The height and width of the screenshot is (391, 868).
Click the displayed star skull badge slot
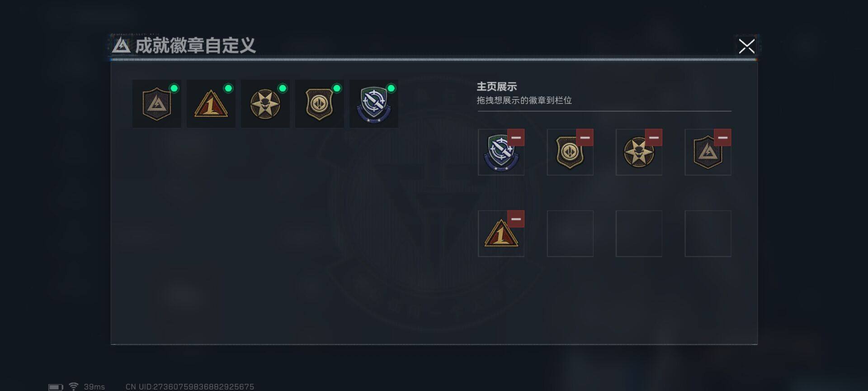tap(639, 153)
